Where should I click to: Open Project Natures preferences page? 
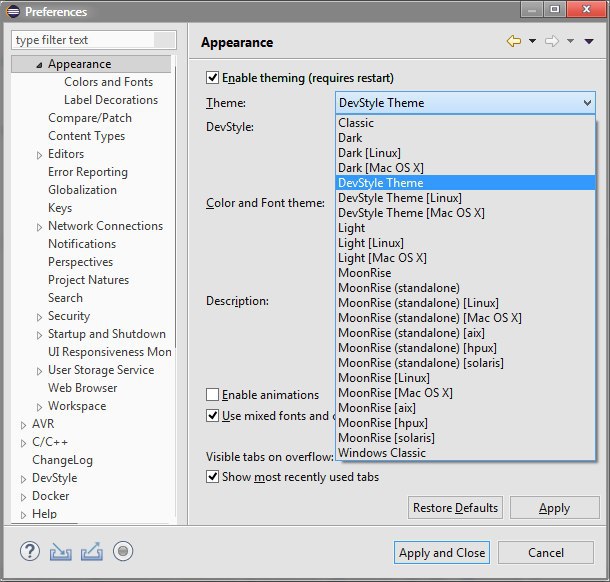(88, 280)
